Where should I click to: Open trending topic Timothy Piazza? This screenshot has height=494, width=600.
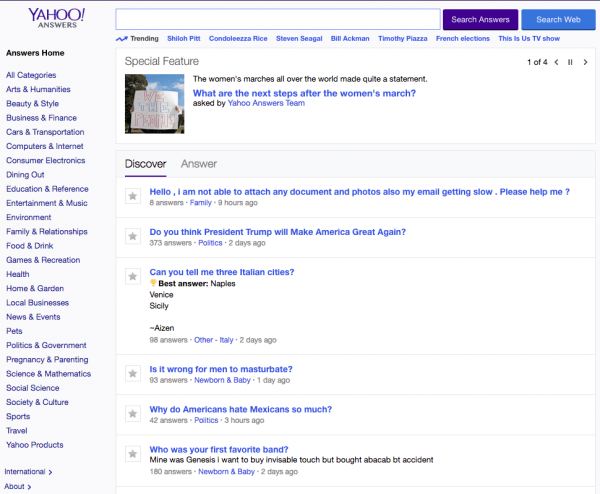403,39
